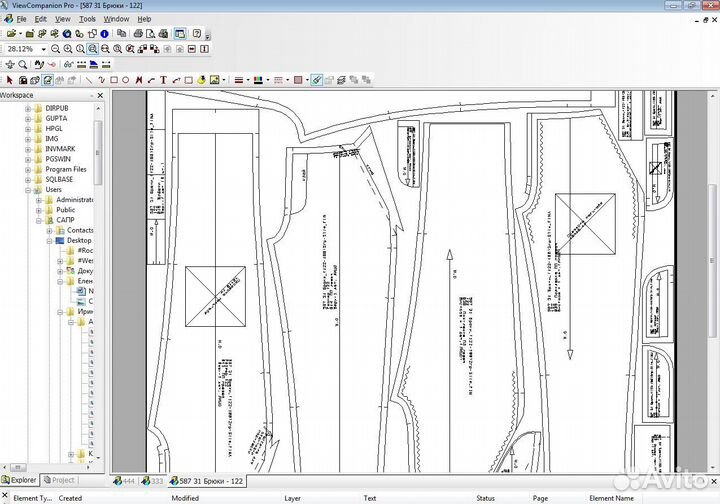Select the SQLBASE folder in tree
The width and height of the screenshot is (720, 504).
click(60, 179)
